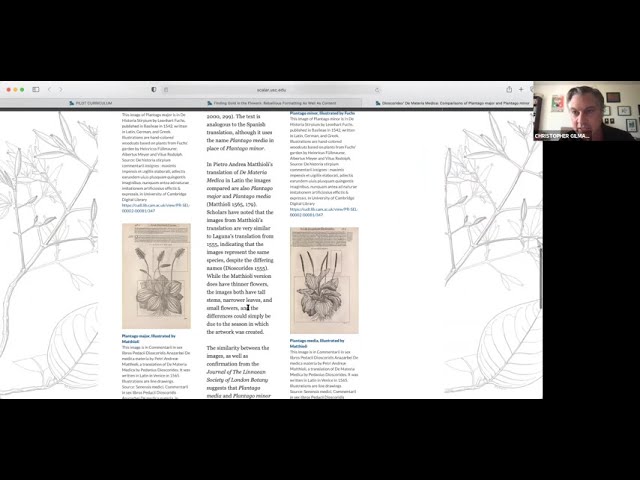Open the privacy shield icon left of address bar
Screen dimensions: 640x480
(x=154, y=89)
